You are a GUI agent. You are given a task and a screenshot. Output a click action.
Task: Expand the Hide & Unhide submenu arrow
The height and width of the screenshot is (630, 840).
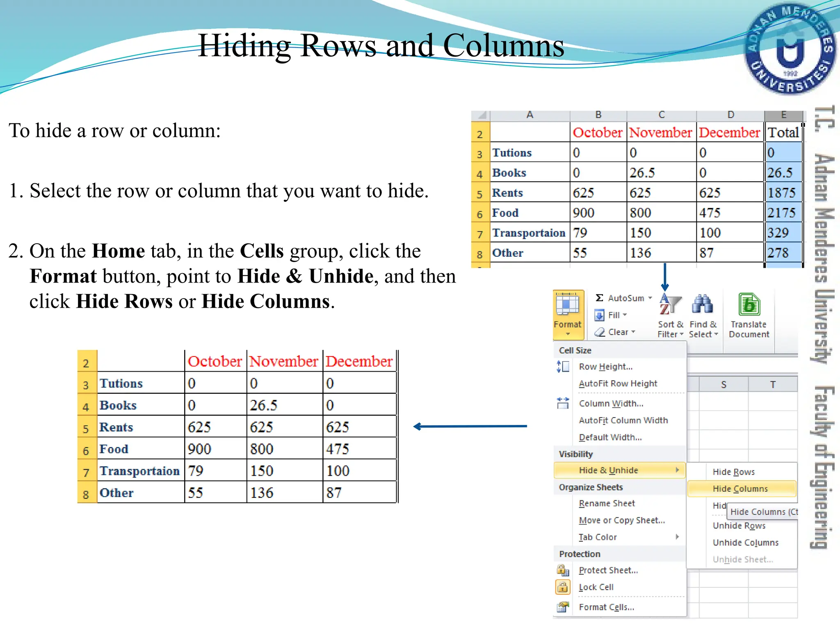678,470
